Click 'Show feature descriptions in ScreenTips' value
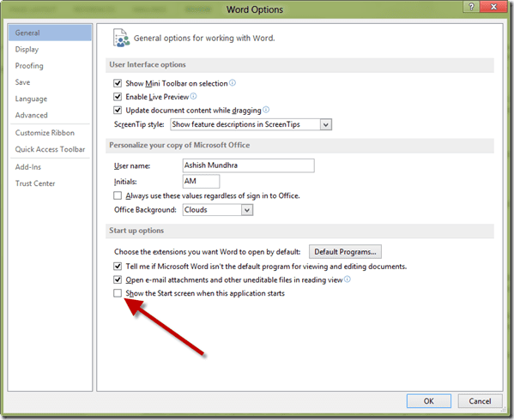 click(236, 124)
